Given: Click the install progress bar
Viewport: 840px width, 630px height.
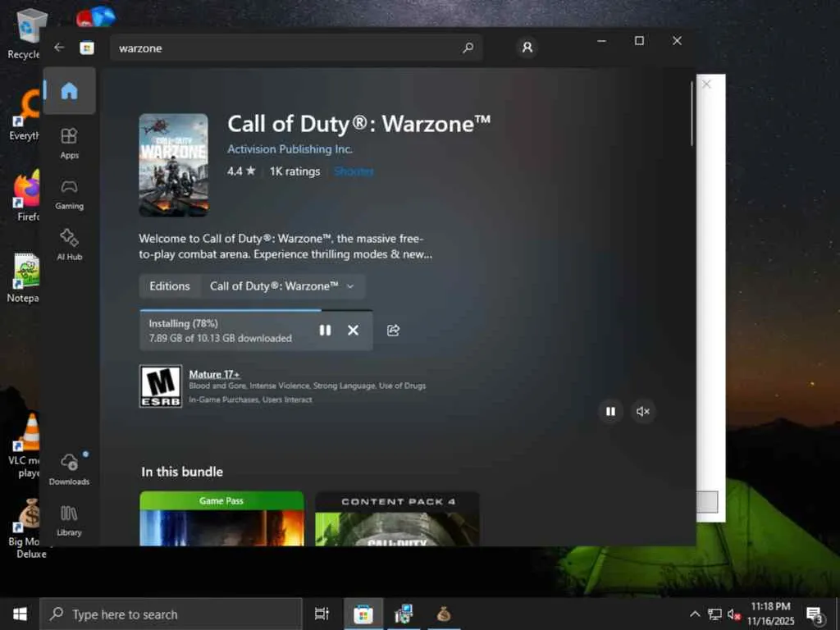Looking at the screenshot, I should click(256, 310).
